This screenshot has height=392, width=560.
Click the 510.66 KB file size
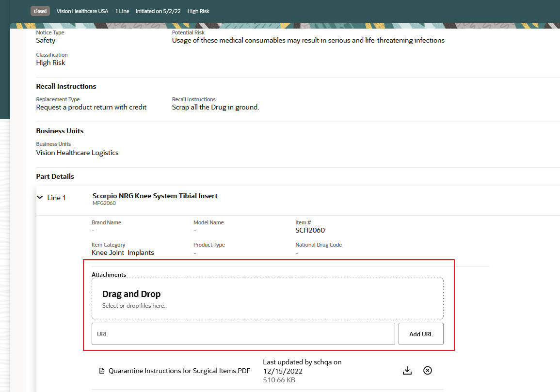click(x=279, y=380)
